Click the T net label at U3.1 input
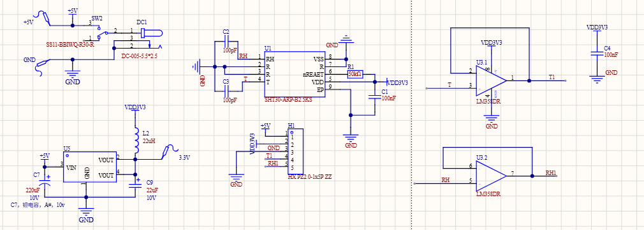This screenshot has width=644, height=230. pyautogui.click(x=450, y=85)
